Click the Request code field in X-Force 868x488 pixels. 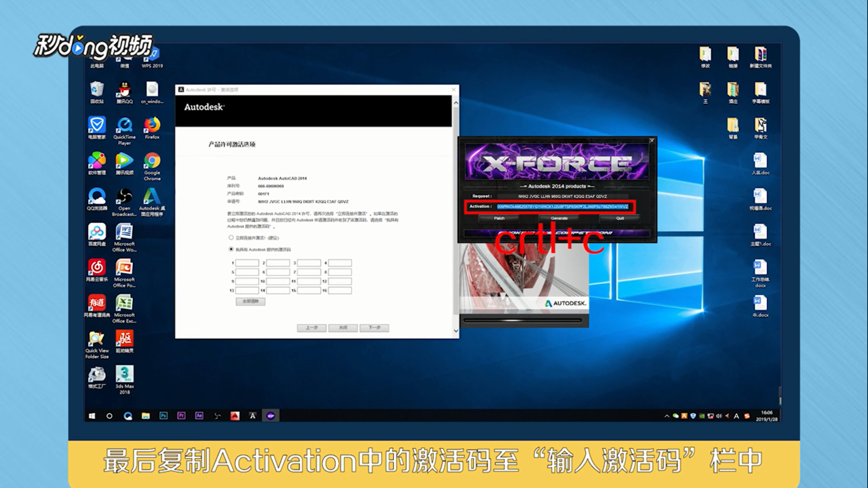[x=563, y=196]
